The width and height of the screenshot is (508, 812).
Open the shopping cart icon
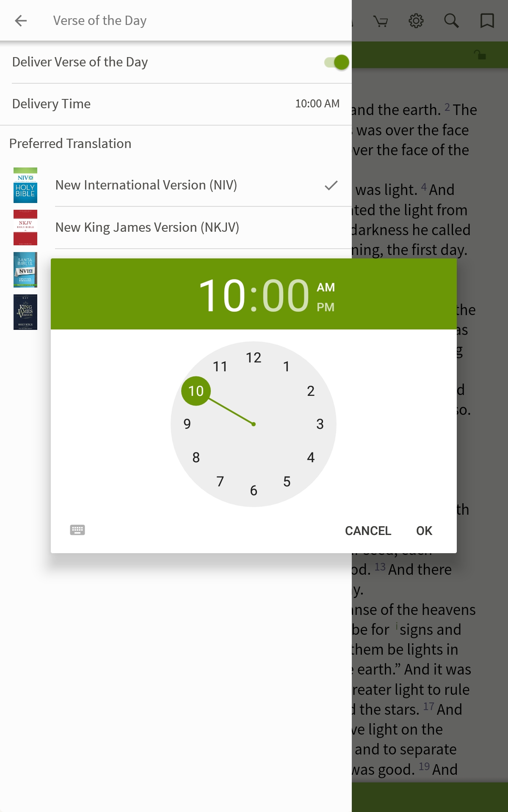(x=381, y=21)
